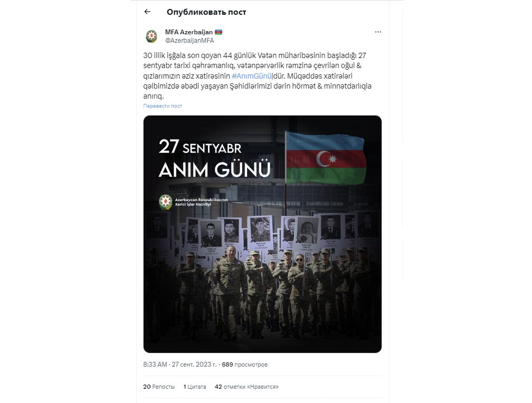
Task: Click Перевести пост to translate the post
Action: tap(163, 106)
